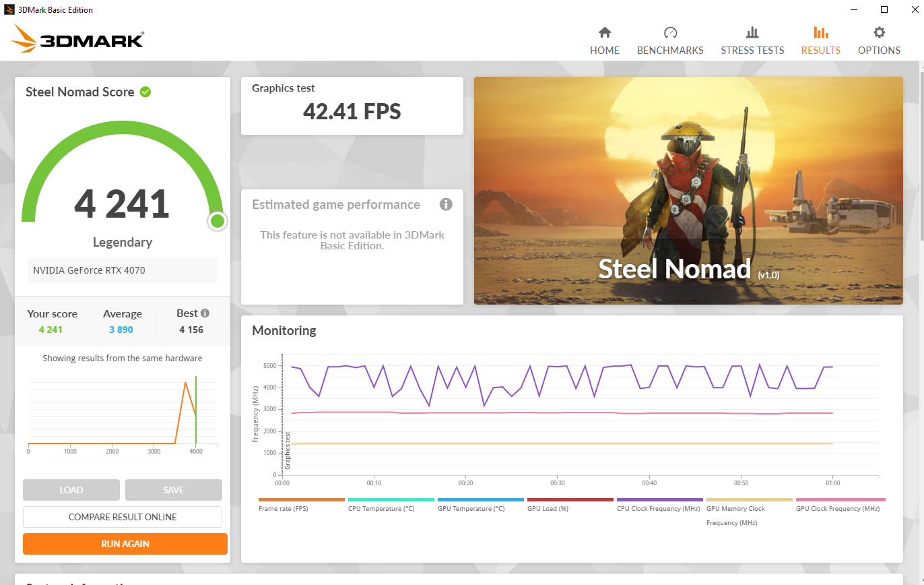This screenshot has width=924, height=585.
Task: Click the 'not available in Basic Edition' message
Action: [x=352, y=241]
